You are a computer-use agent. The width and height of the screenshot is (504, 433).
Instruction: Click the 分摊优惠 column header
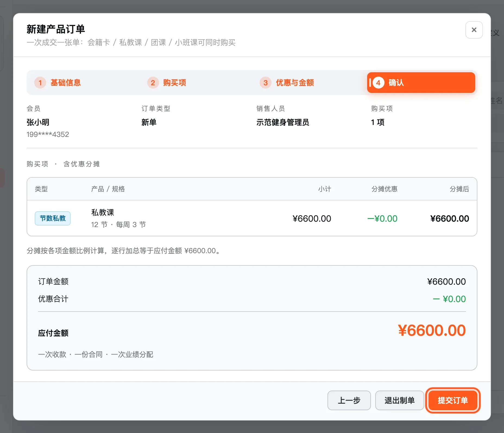coord(384,189)
